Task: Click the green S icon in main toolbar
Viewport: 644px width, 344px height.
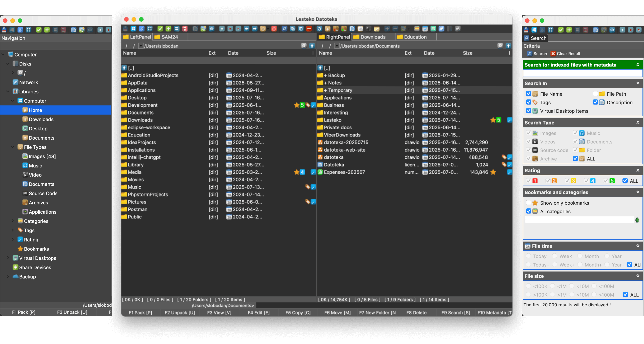Action: [433, 29]
